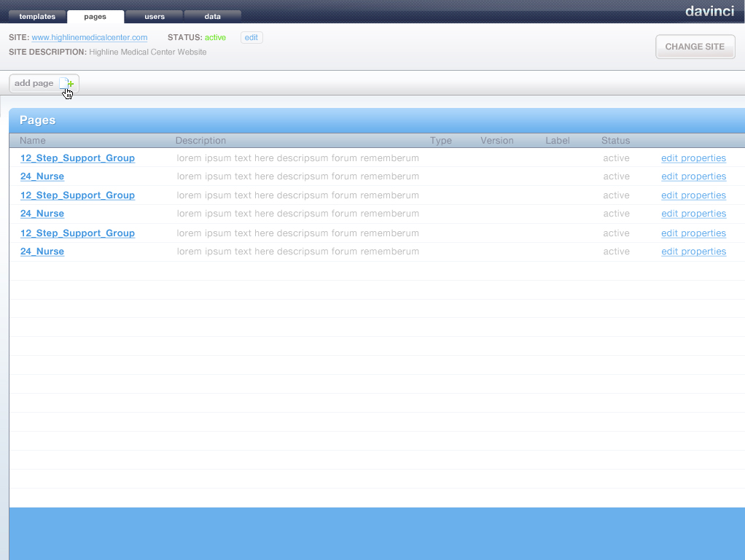Click edit properties in the first table row
Screen dimensions: 745x560
694,158
